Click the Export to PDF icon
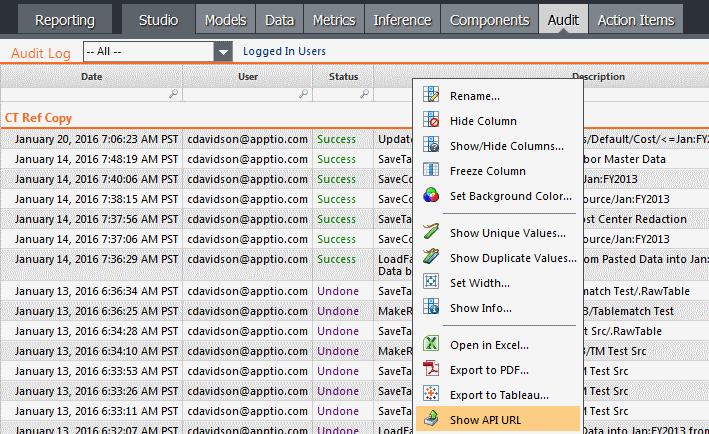709x434 pixels. [x=431, y=369]
